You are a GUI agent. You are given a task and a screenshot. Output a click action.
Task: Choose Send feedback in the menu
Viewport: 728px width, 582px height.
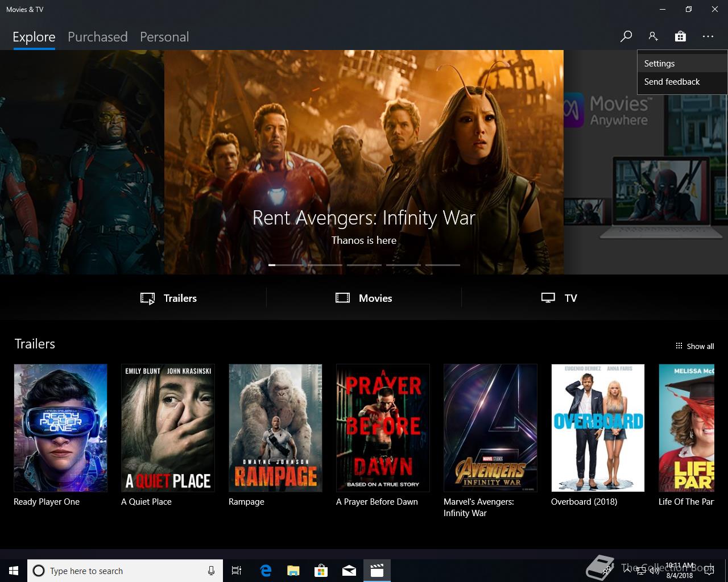click(x=682, y=82)
